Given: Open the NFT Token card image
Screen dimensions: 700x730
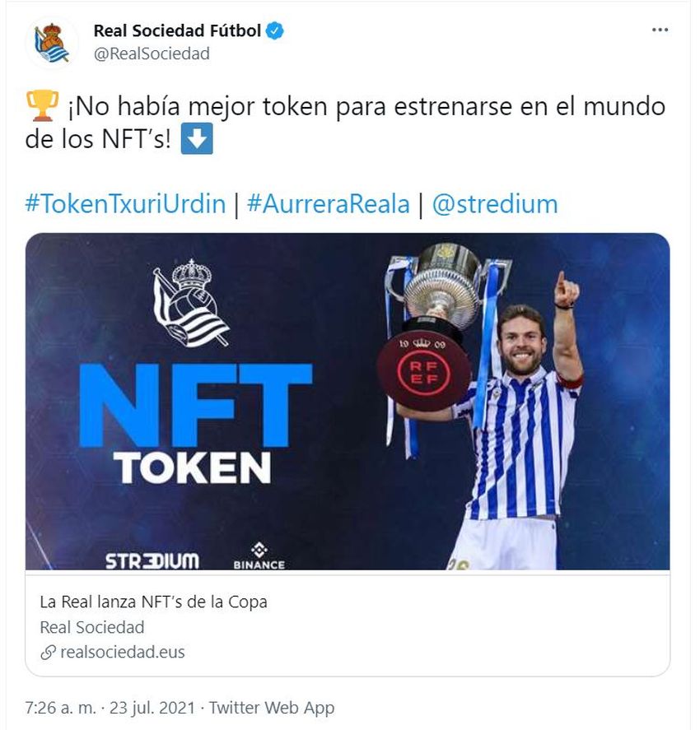Looking at the screenshot, I should pos(348,402).
